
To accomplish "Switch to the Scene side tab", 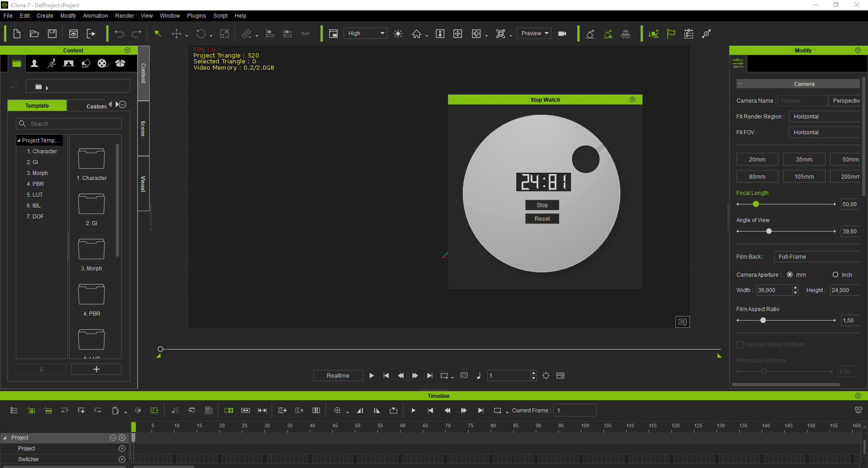I will coord(143,128).
